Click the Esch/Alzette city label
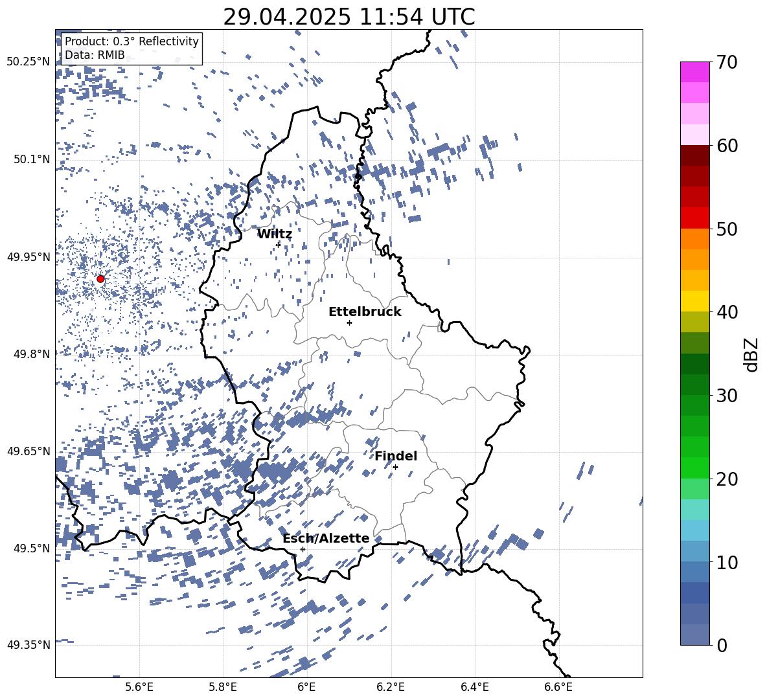 tap(326, 538)
